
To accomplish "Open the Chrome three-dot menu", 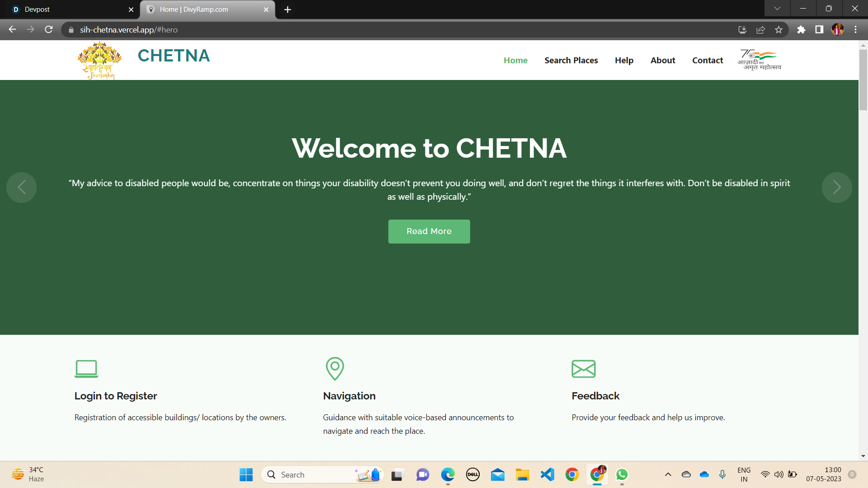I will (x=855, y=30).
